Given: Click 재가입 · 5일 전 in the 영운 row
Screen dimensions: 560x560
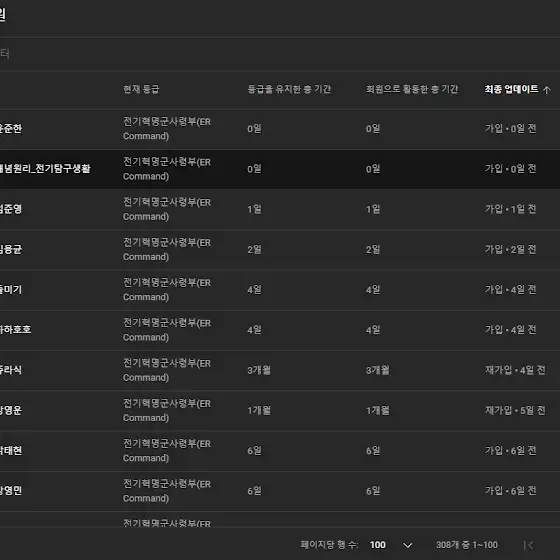Looking at the screenshot, I should [515, 410].
